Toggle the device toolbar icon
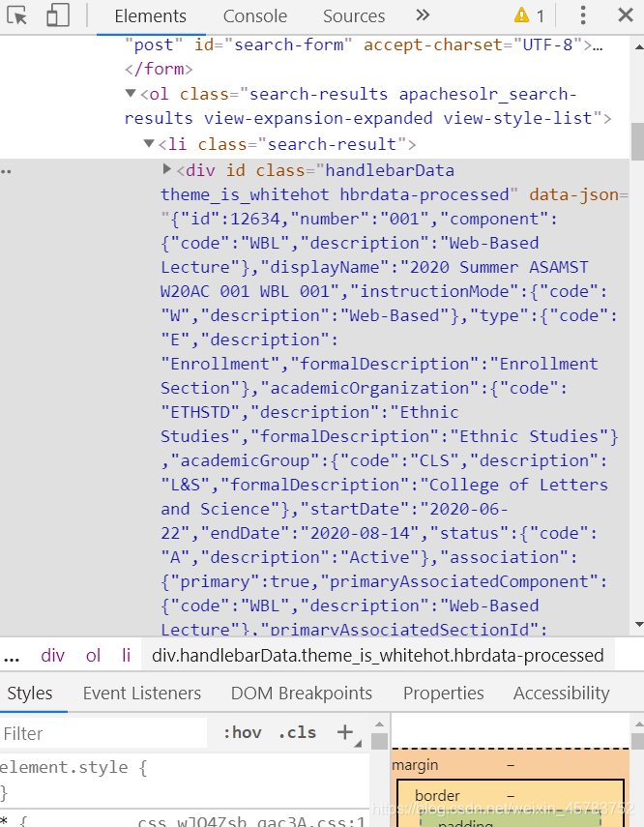644x827 pixels. coord(57,15)
